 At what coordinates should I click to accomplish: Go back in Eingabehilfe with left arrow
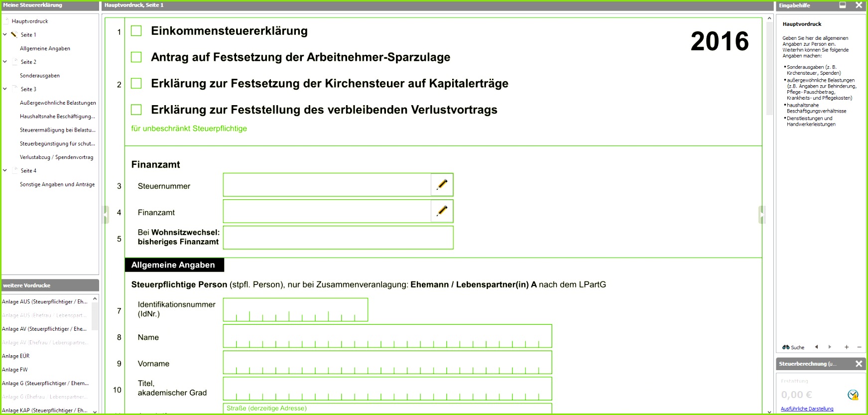[817, 347]
